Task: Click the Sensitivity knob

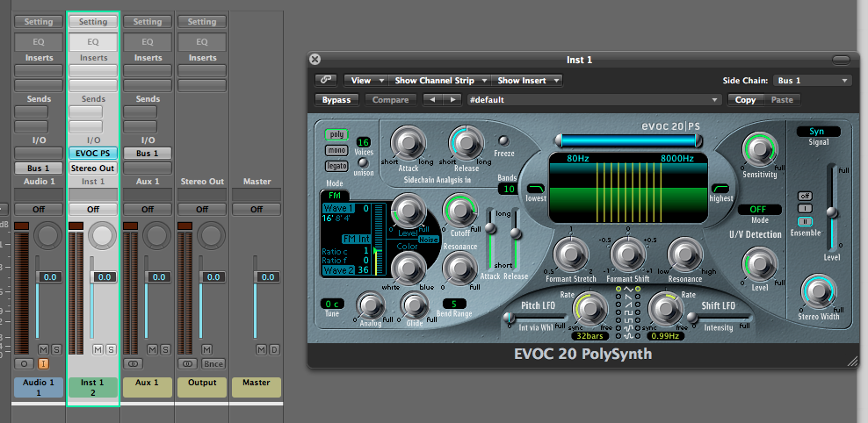Action: pos(759,150)
